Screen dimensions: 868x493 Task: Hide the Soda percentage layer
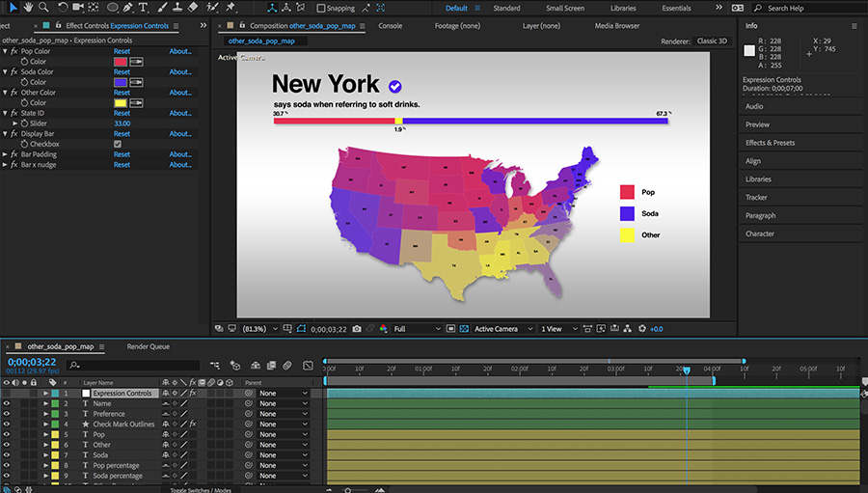6,476
